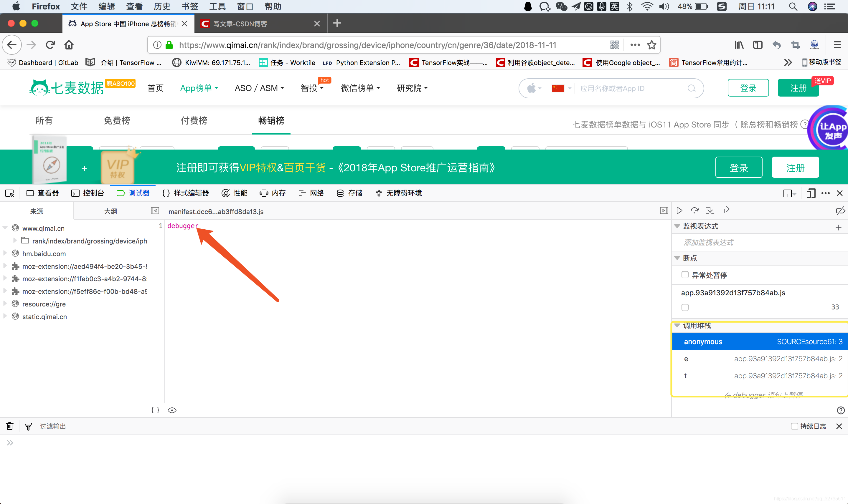
Task: Click the site search magnifier icon
Action: (x=691, y=88)
